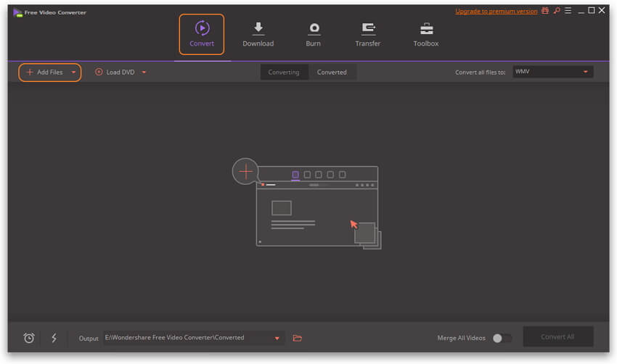The width and height of the screenshot is (617, 364).
Task: Click the registration key icon
Action: [x=557, y=11]
